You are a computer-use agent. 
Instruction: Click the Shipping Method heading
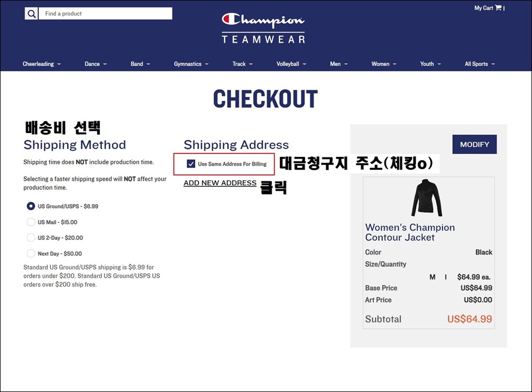(75, 145)
